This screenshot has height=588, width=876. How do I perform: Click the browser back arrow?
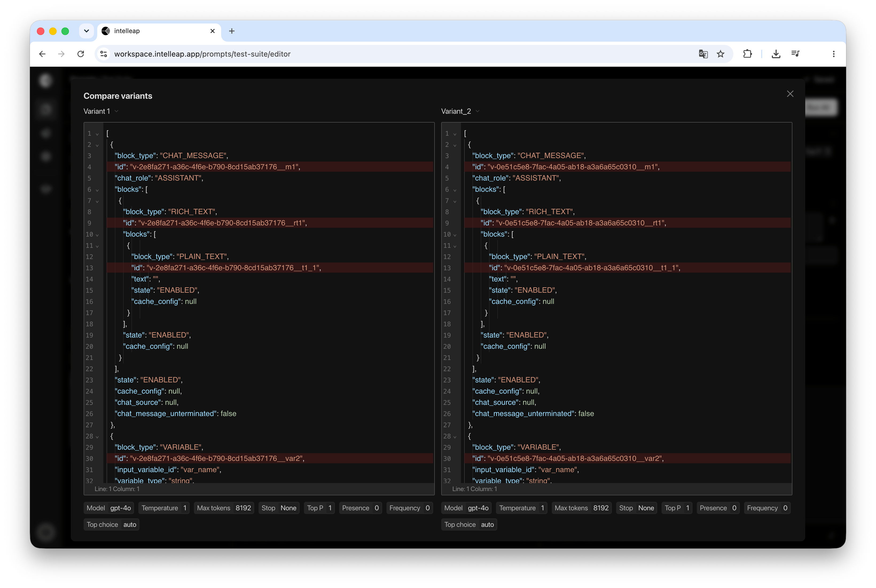pos(42,54)
